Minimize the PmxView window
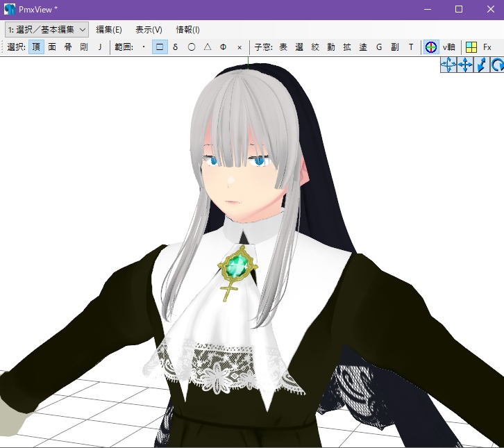 [x=428, y=9]
